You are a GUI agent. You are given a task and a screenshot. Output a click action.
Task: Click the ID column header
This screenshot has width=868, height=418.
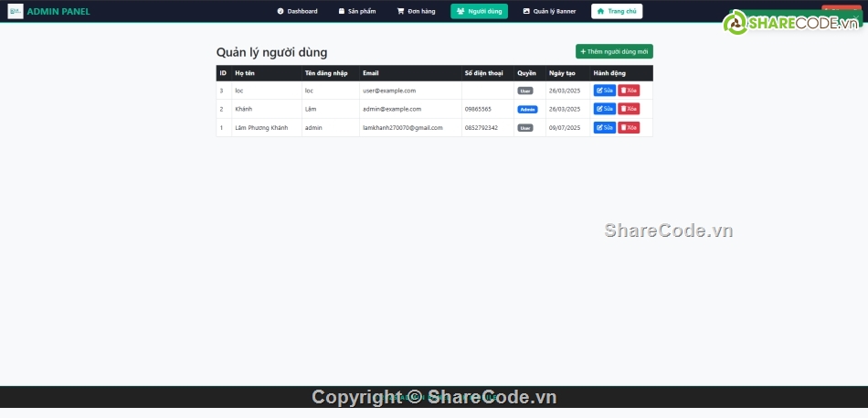click(x=223, y=73)
